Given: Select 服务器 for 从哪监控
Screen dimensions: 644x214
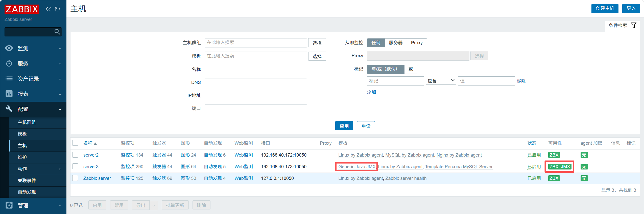Looking at the screenshot, I should coord(396,43).
